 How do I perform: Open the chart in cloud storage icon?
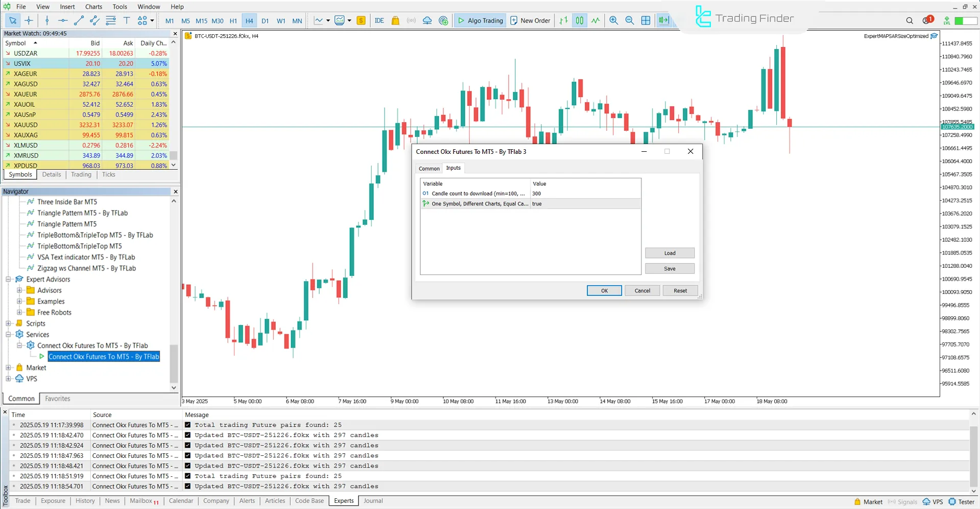coord(427,20)
